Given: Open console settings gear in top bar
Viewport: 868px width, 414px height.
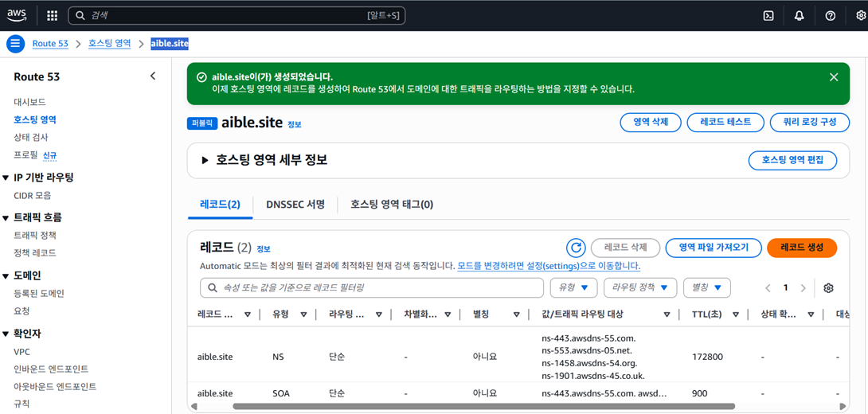Looking at the screenshot, I should point(860,15).
